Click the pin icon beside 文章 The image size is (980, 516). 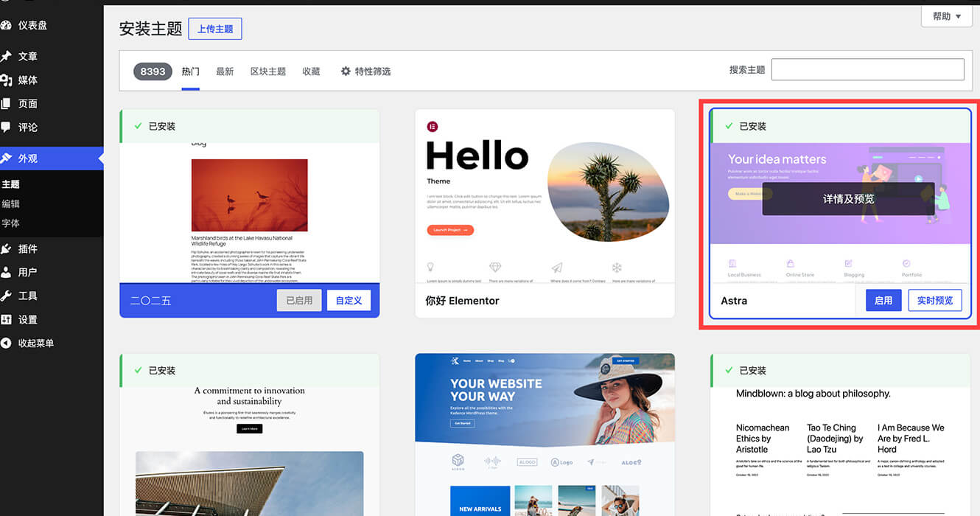(6, 56)
